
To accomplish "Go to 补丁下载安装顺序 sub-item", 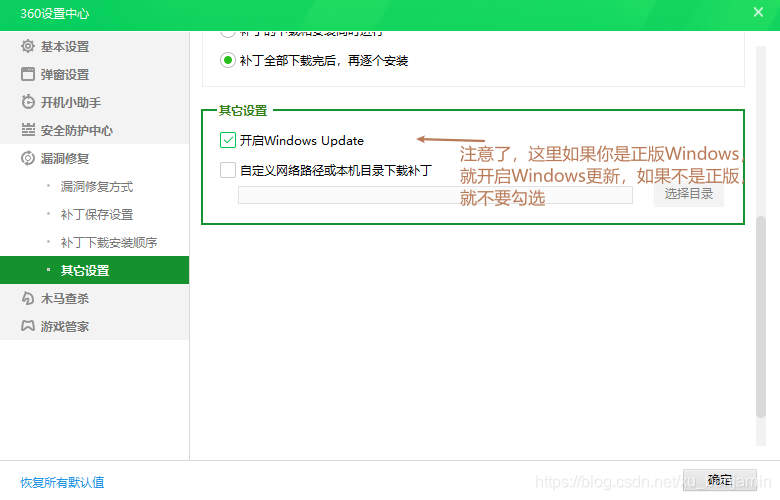I will coord(108,242).
